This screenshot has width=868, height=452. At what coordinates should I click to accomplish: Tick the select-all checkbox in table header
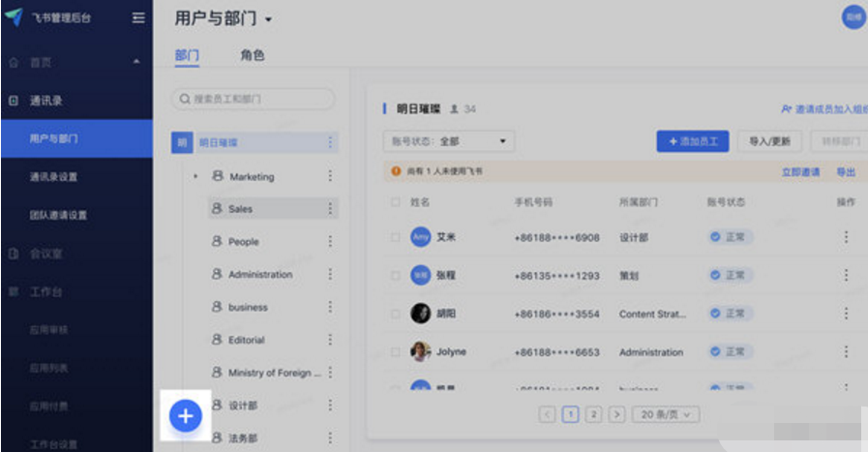pos(395,202)
